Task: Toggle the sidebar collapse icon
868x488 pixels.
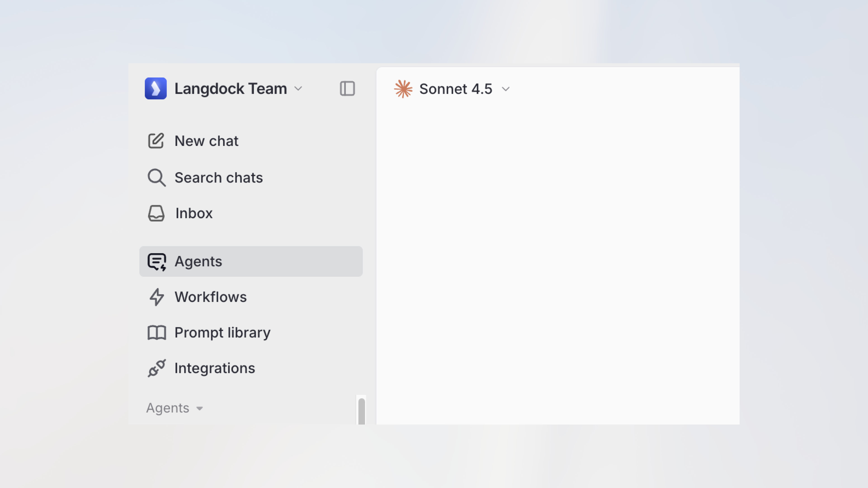Action: tap(347, 89)
